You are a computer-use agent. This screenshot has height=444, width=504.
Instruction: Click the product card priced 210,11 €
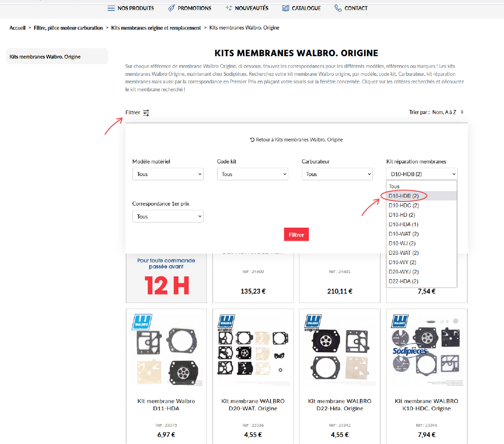pos(340,278)
